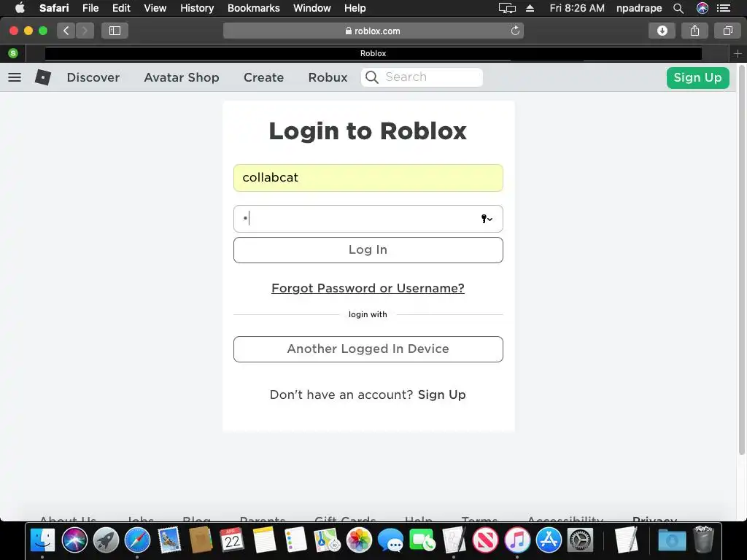This screenshot has width=747, height=560.
Task: Open Avatar Shop link
Action: (x=182, y=77)
